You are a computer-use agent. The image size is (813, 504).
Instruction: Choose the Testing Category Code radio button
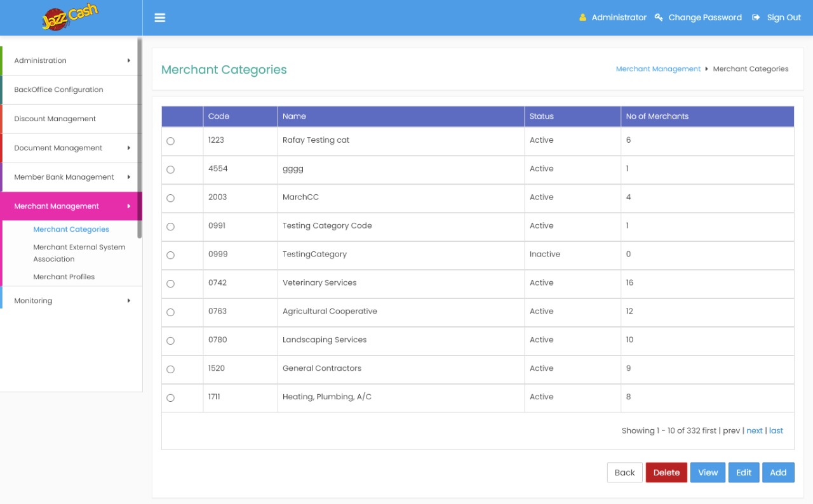coord(170,227)
